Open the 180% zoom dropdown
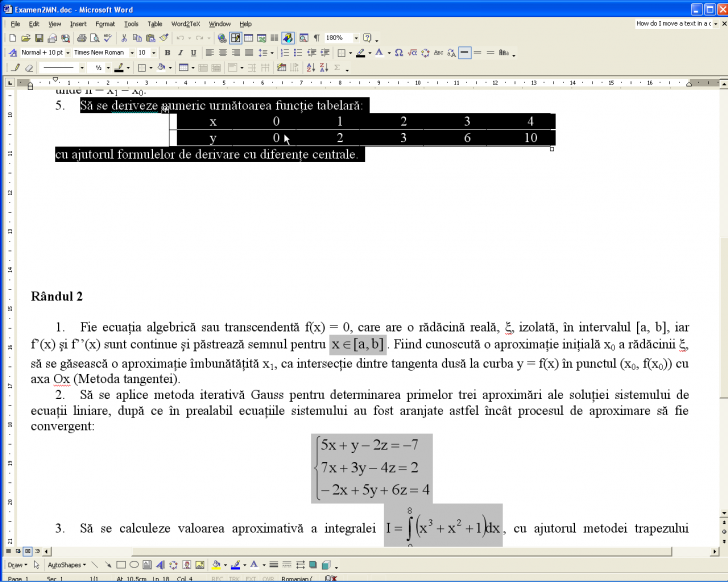 [356, 38]
